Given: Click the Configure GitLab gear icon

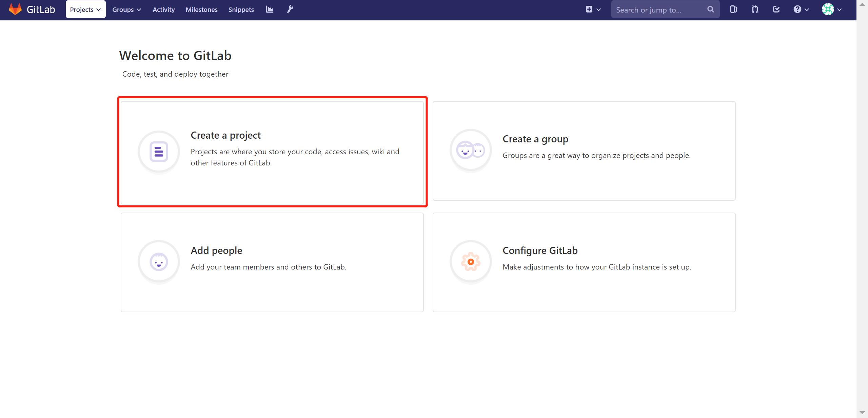Looking at the screenshot, I should 471,262.
